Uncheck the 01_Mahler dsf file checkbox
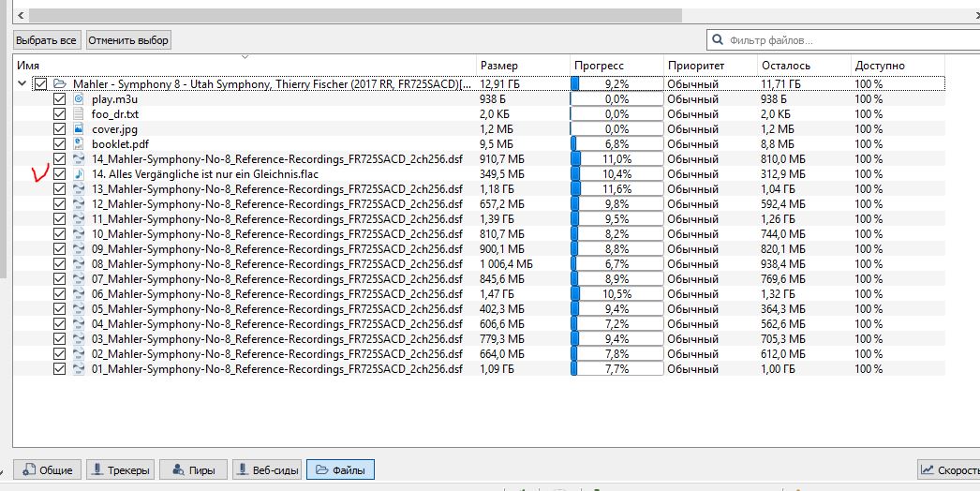This screenshot has width=980, height=491. tap(59, 369)
